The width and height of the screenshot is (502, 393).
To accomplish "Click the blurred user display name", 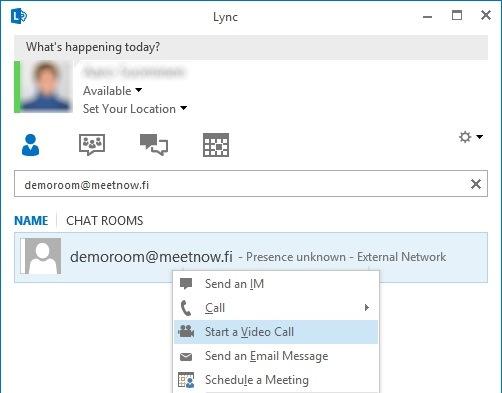I will pos(133,72).
